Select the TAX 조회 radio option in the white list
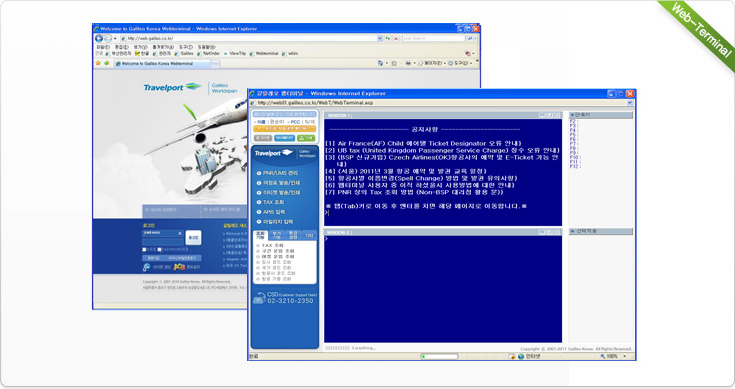 258,246
